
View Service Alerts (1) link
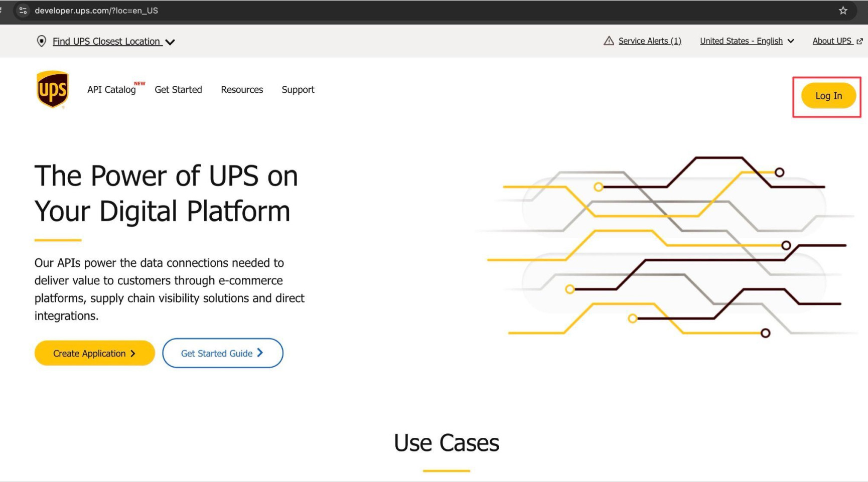coord(650,41)
